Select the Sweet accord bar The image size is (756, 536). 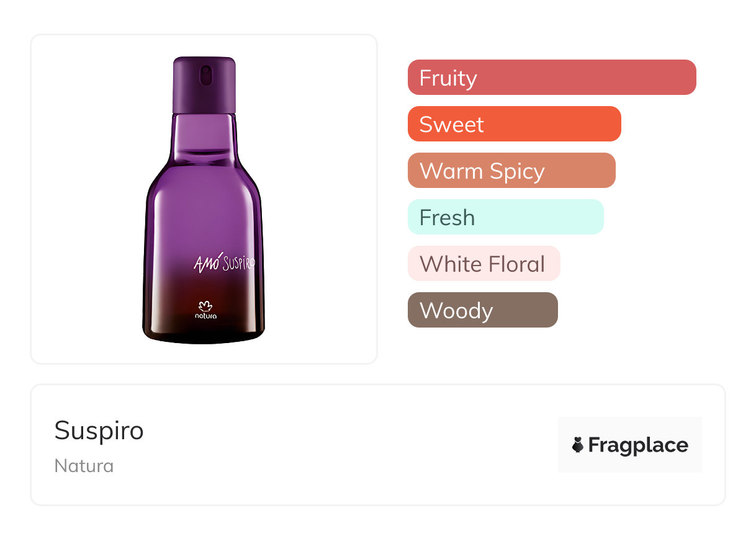pos(514,124)
